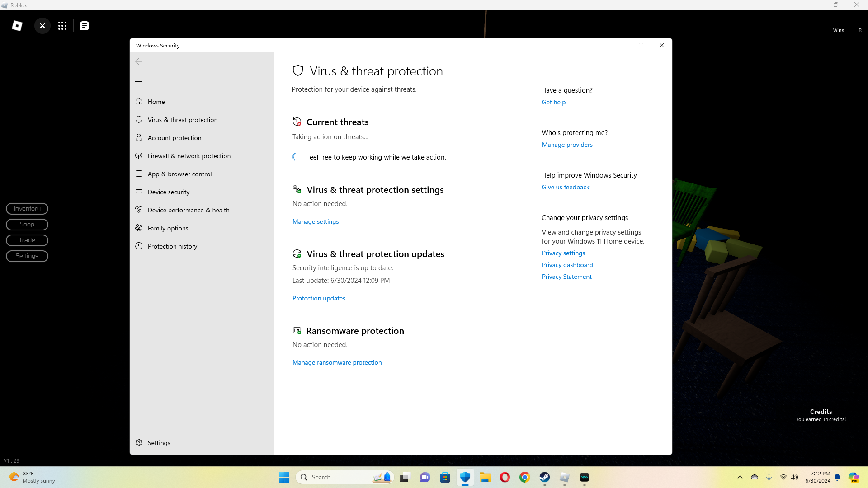The width and height of the screenshot is (868, 488).
Task: Click the Roblox Trade button
Action: [x=27, y=240]
